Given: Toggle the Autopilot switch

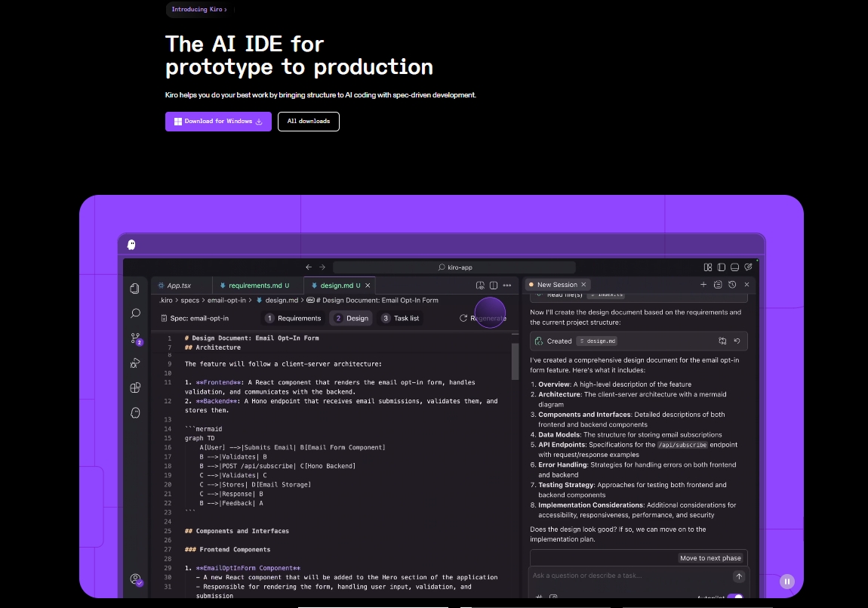Looking at the screenshot, I should point(734,597).
